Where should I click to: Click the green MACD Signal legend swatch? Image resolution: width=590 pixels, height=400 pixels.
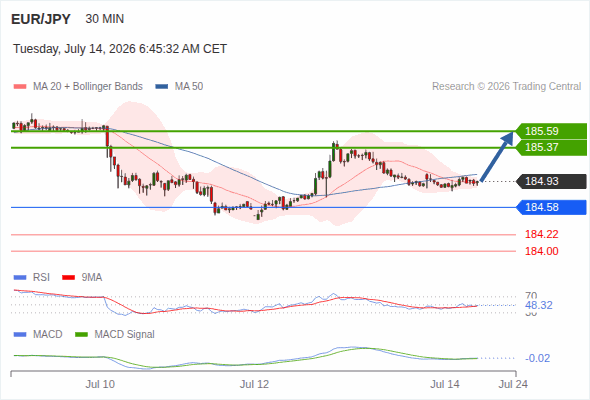(x=82, y=335)
